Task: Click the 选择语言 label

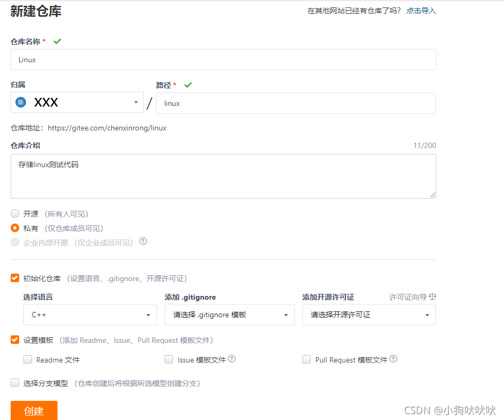Action: [x=38, y=297]
